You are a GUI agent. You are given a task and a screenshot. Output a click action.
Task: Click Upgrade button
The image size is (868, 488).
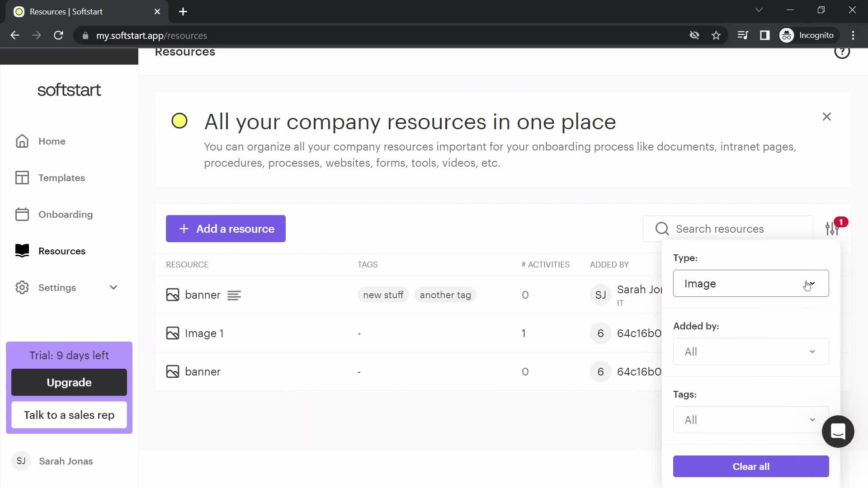(x=69, y=383)
